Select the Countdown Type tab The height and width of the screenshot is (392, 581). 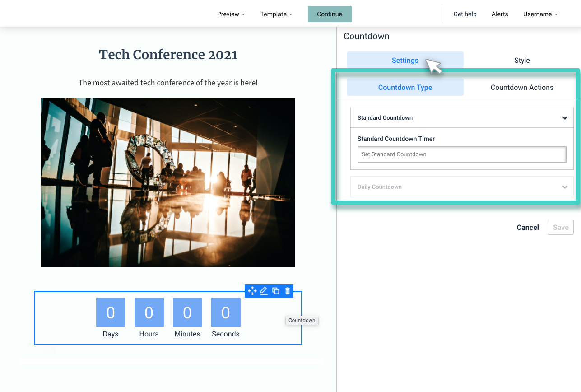coord(405,87)
